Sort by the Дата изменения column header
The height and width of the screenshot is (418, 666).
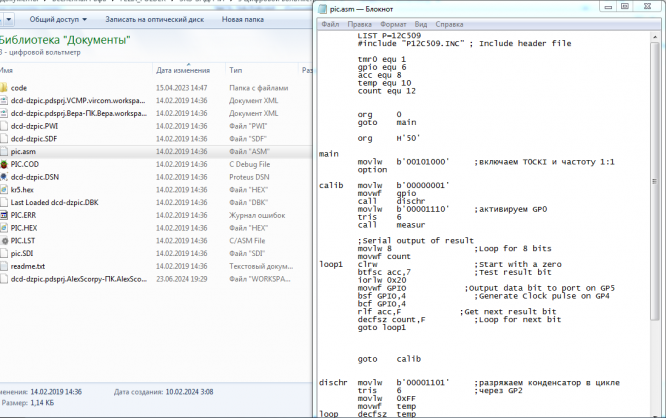coord(183,71)
